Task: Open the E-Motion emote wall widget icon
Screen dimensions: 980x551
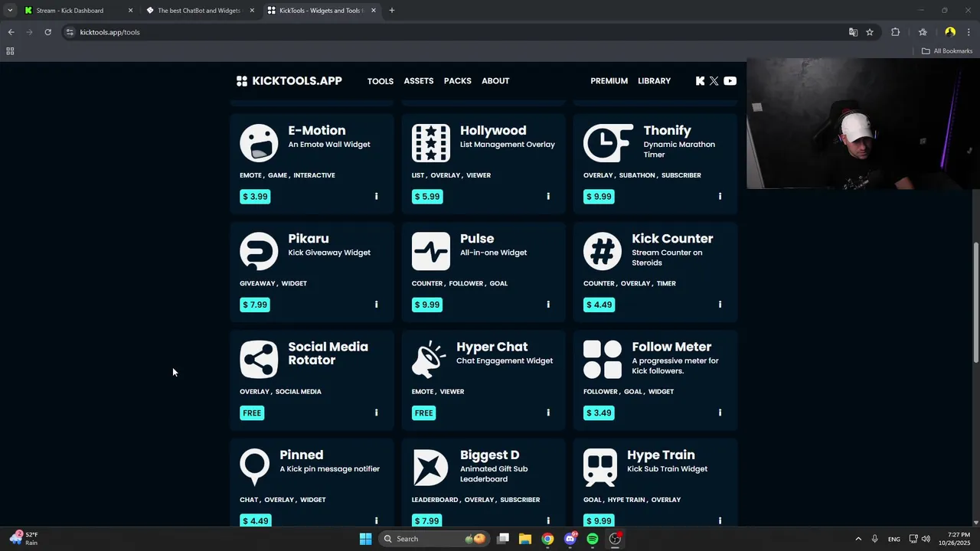Action: point(259,143)
